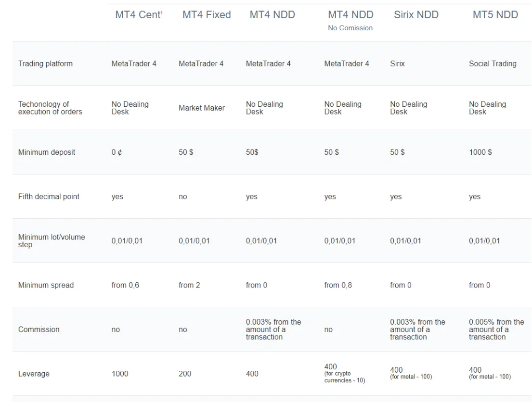This screenshot has height=402, width=532.
Task: Click the Fifth decimal point row label
Action: pos(49,197)
